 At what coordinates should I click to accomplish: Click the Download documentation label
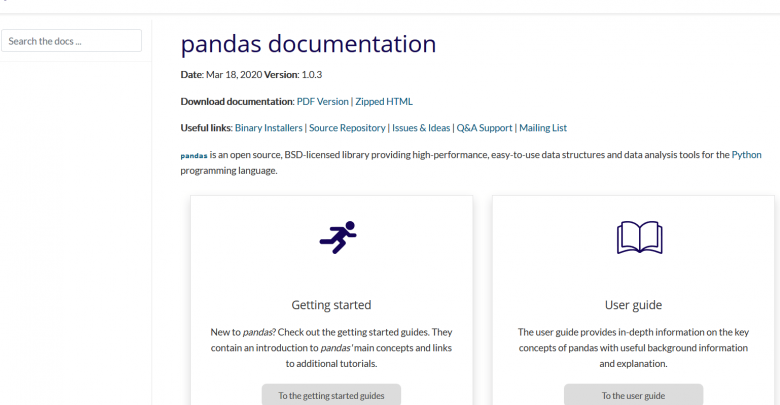(237, 101)
